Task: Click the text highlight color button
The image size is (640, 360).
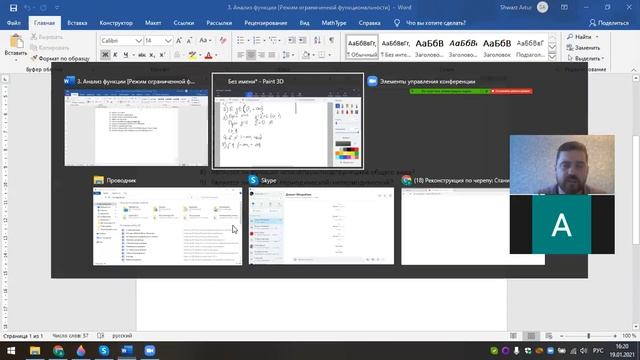Action: 192,55
